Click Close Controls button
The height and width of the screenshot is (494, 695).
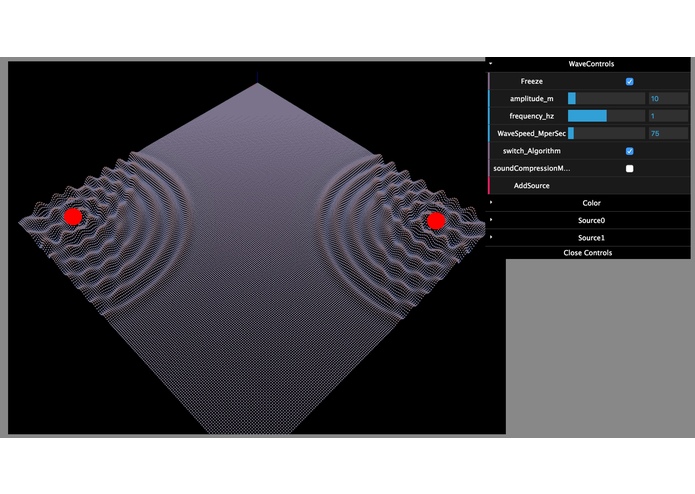point(588,253)
